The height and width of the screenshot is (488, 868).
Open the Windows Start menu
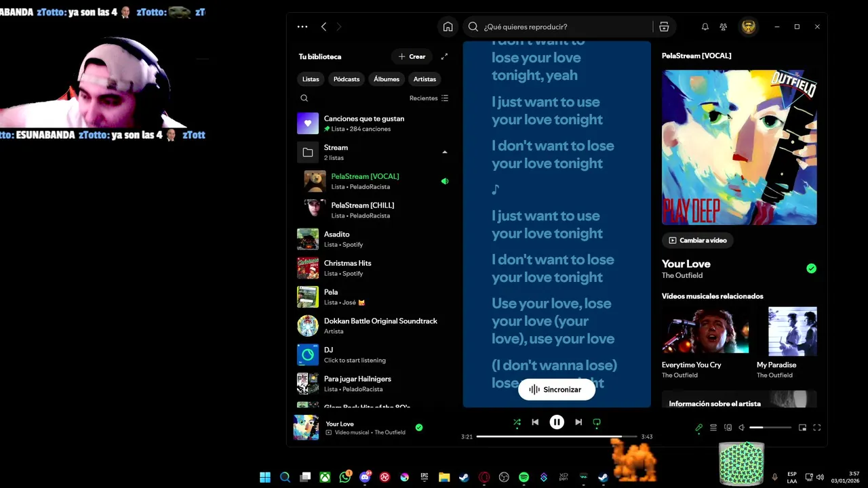click(x=265, y=477)
